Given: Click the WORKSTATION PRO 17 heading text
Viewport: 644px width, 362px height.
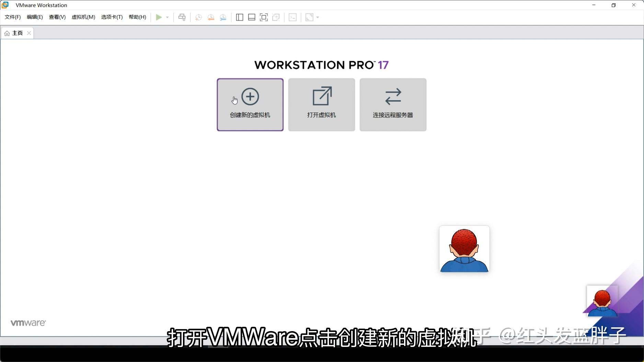Looking at the screenshot, I should 321,65.
